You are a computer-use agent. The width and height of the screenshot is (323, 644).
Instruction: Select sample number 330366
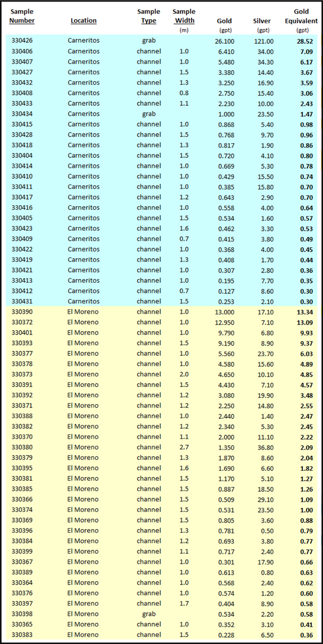(22, 499)
